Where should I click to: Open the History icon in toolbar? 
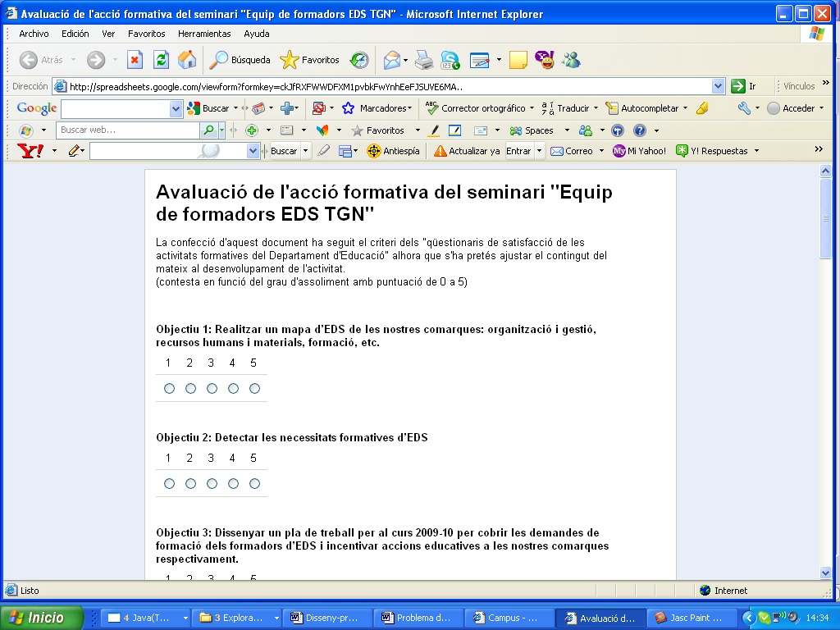pos(359,60)
